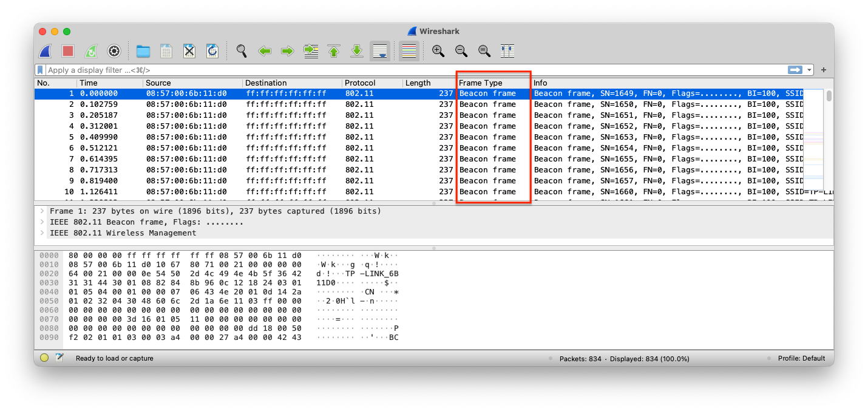Stop capturing packets with red square

pos(68,51)
